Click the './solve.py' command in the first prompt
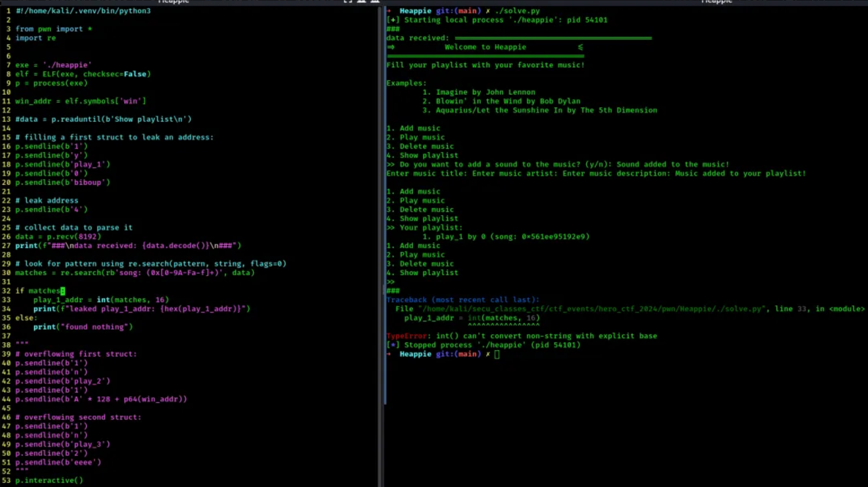Viewport: 868px width, 487px height. [517, 11]
